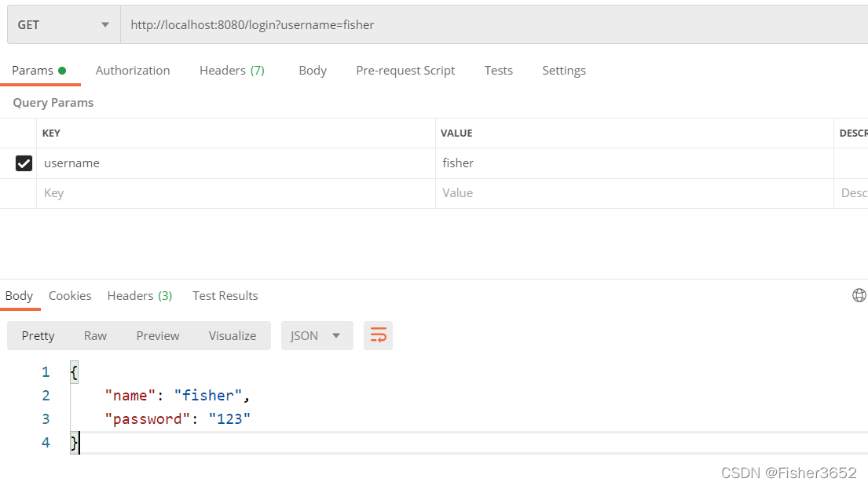
Task: Open the response Cookies tab
Action: 70,296
